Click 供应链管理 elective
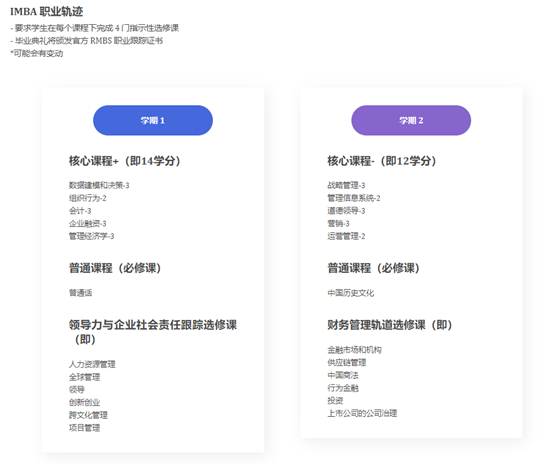This screenshot has height=464, width=554. coord(347,363)
